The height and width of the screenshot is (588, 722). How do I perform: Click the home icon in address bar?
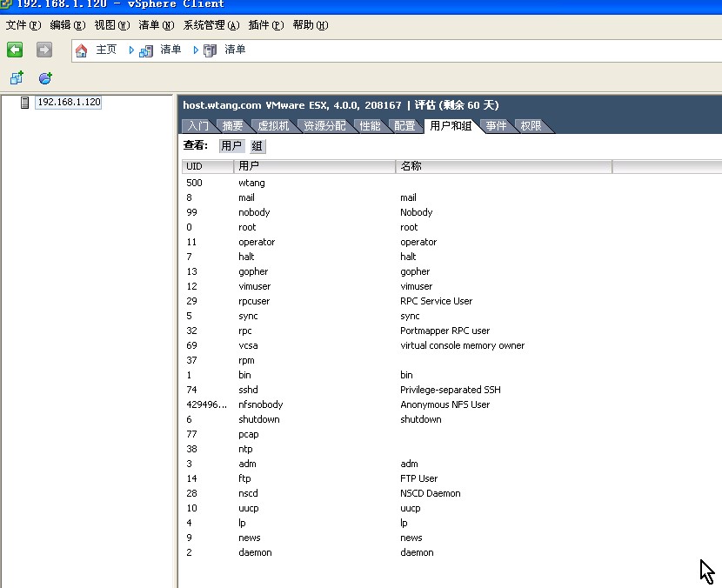(x=82, y=50)
